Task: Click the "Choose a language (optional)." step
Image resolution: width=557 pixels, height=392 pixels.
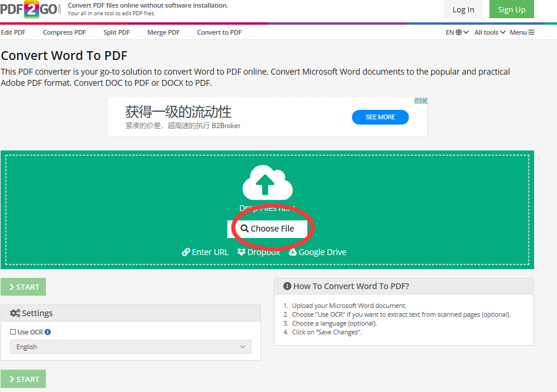Action: tap(335, 323)
